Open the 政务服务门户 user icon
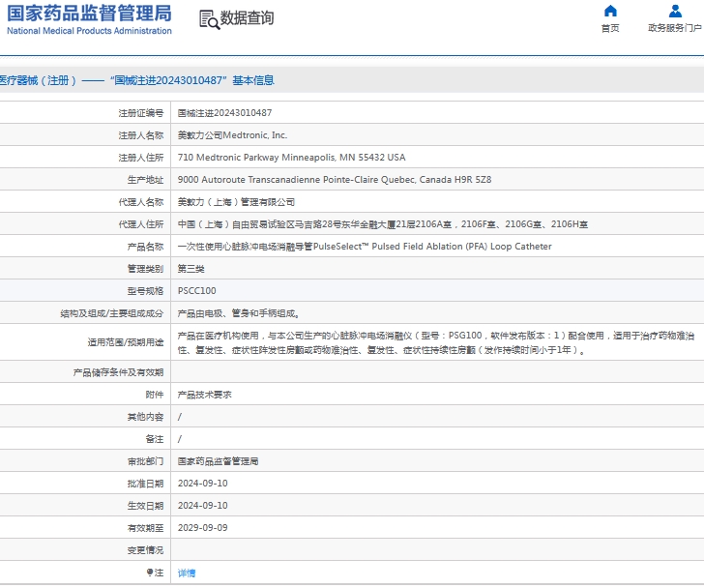 (x=675, y=11)
